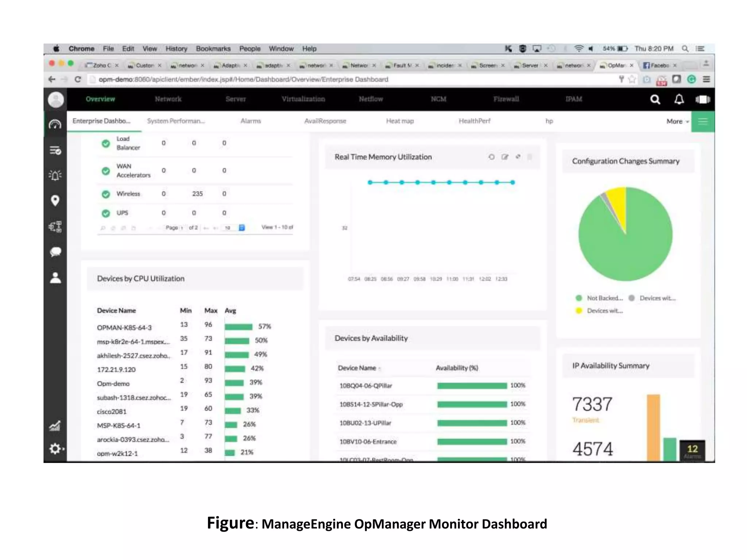
Task: Open device OPMAN-K8S-64-3 link
Action: pyautogui.click(x=124, y=328)
